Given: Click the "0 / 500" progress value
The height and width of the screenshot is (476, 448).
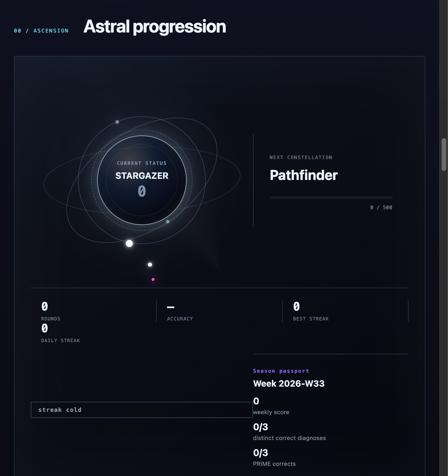Looking at the screenshot, I should (x=381, y=208).
